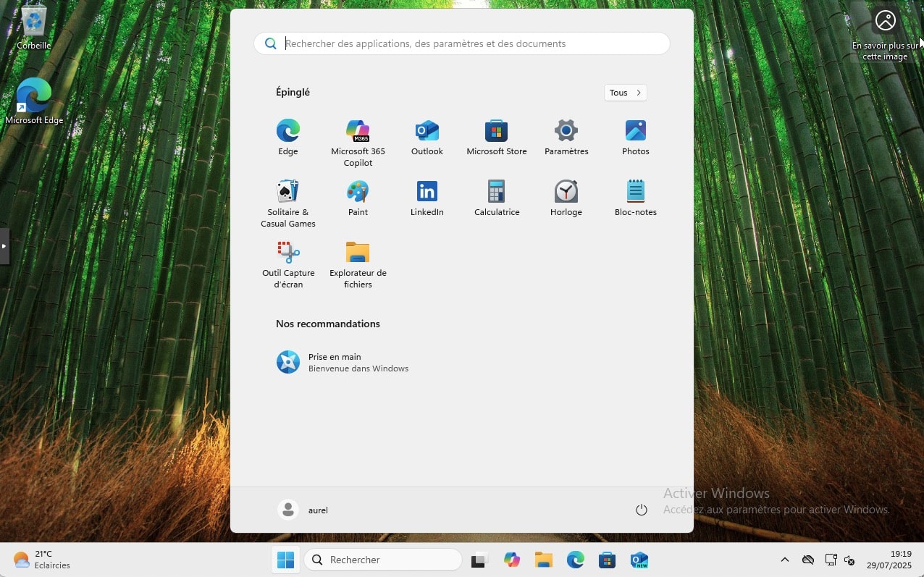This screenshot has height=577, width=924.
Task: Open the Prise en main recommendation
Action: (342, 362)
